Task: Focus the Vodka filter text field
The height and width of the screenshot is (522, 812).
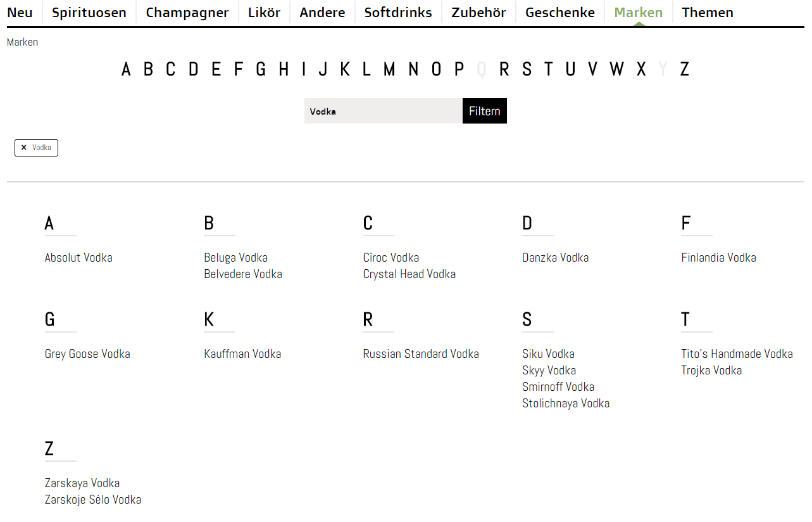Action: 384,111
